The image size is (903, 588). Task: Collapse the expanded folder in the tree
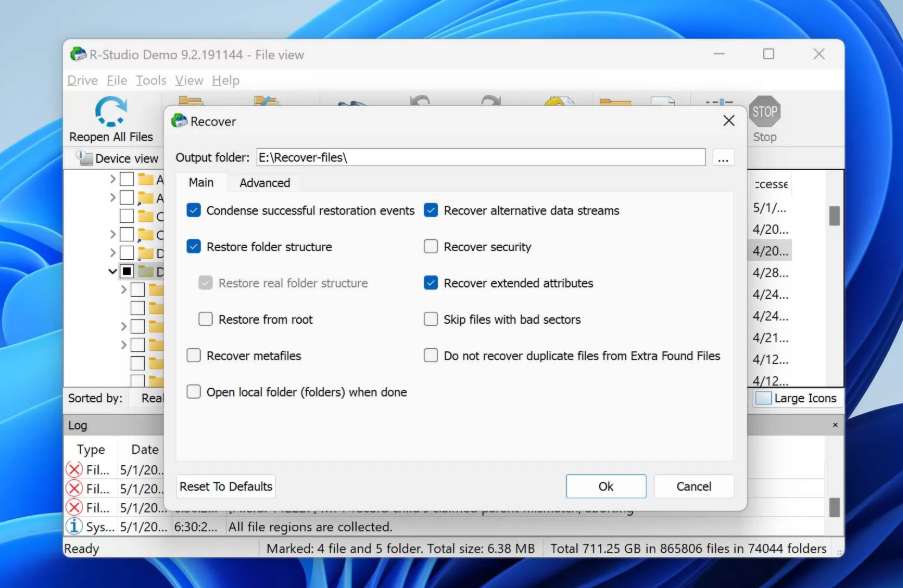tap(113, 271)
